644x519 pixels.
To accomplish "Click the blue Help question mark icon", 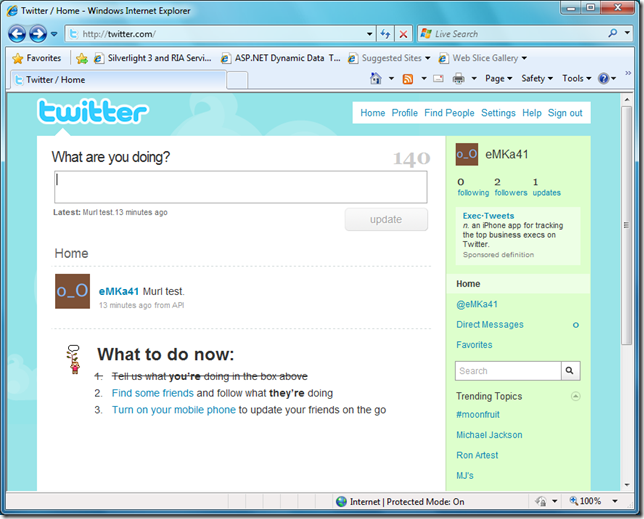I will pyautogui.click(x=604, y=78).
